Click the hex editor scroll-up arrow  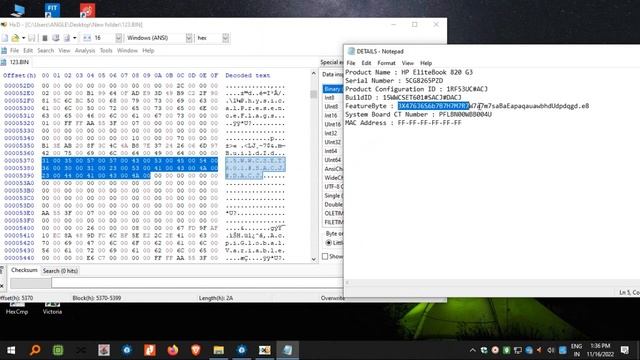(x=313, y=73)
